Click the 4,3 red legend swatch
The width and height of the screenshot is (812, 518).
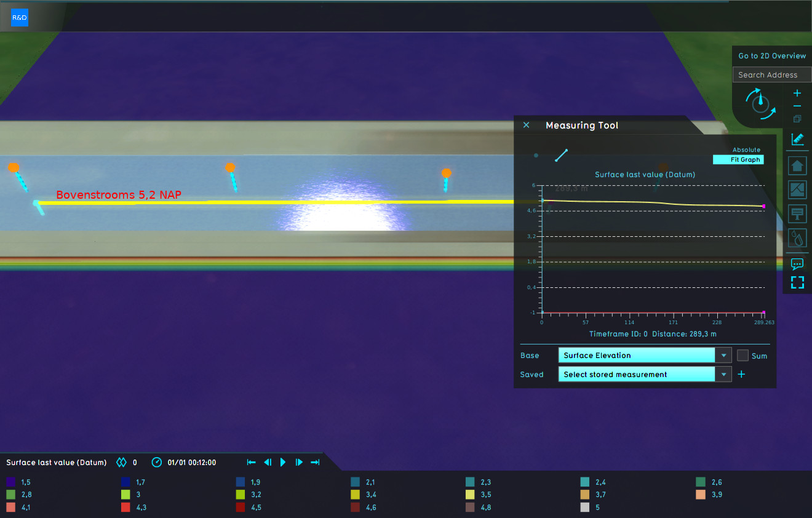click(125, 508)
